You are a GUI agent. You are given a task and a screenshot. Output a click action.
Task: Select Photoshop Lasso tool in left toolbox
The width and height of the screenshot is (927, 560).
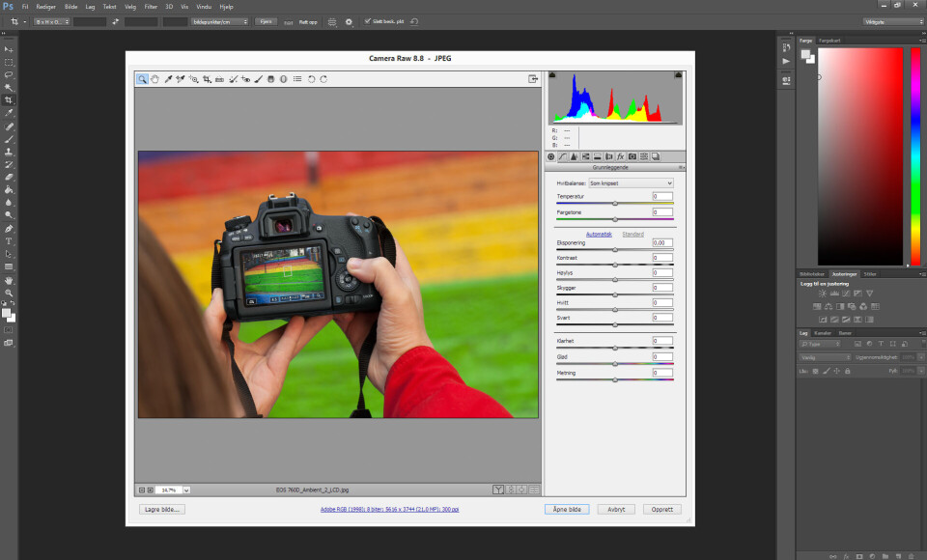(x=9, y=74)
